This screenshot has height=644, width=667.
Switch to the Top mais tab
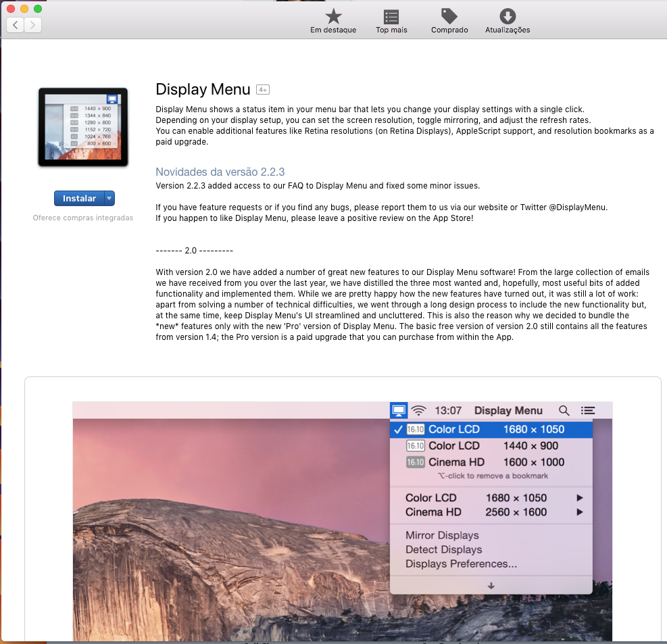coord(391,21)
